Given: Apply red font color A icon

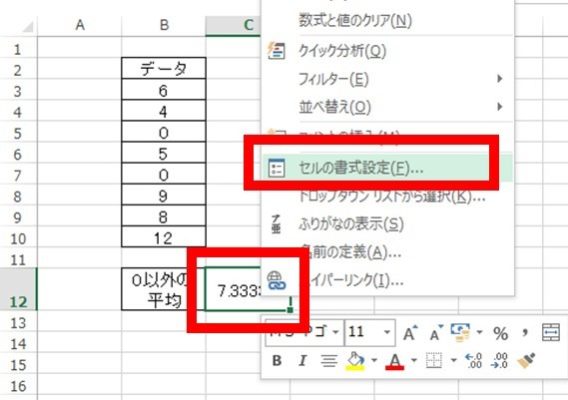Looking at the screenshot, I should [x=394, y=361].
